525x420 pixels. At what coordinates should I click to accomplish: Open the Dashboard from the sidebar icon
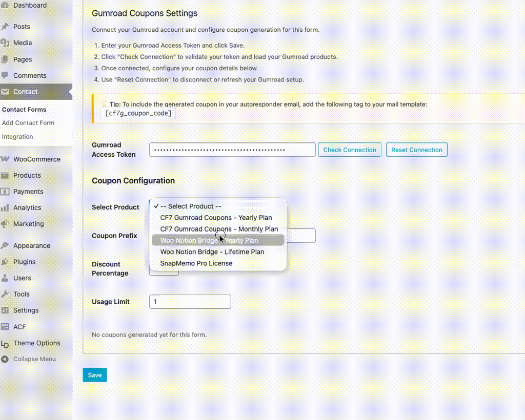pos(7,5)
